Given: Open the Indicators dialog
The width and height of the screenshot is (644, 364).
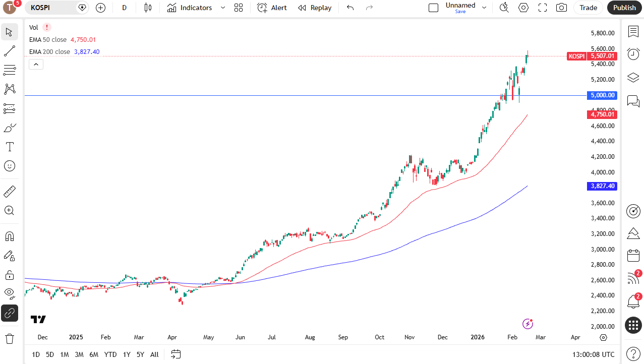Looking at the screenshot, I should pos(190,8).
